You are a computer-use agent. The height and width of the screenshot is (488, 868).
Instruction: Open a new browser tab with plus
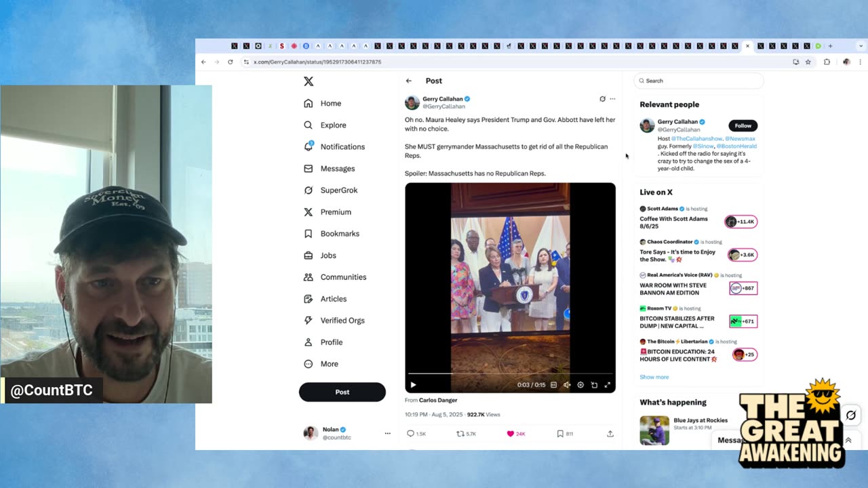(830, 46)
